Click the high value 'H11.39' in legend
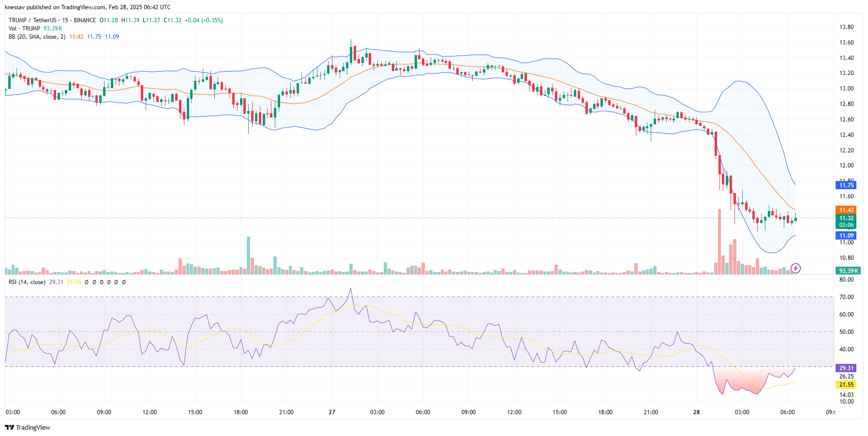 click(x=130, y=20)
